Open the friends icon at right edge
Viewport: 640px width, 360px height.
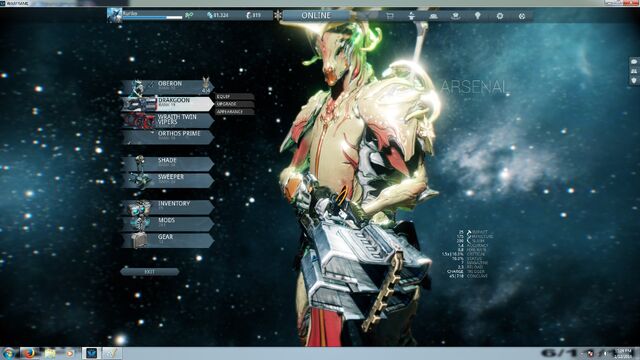pyautogui.click(x=634, y=71)
